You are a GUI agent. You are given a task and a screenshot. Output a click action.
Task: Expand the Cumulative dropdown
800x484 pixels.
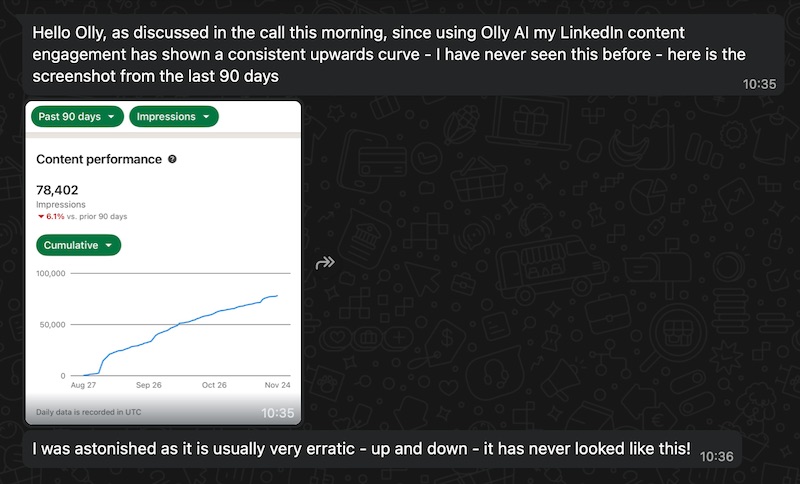(x=79, y=245)
